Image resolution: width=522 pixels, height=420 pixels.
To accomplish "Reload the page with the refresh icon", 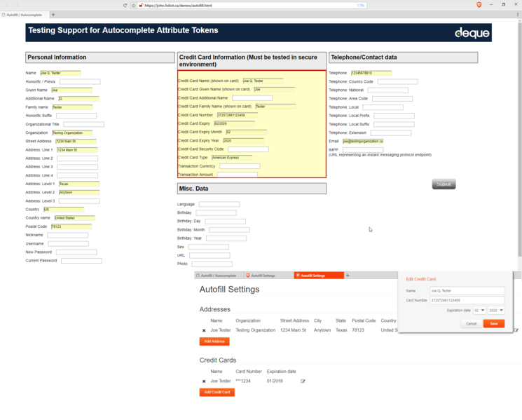I will (124, 5).
